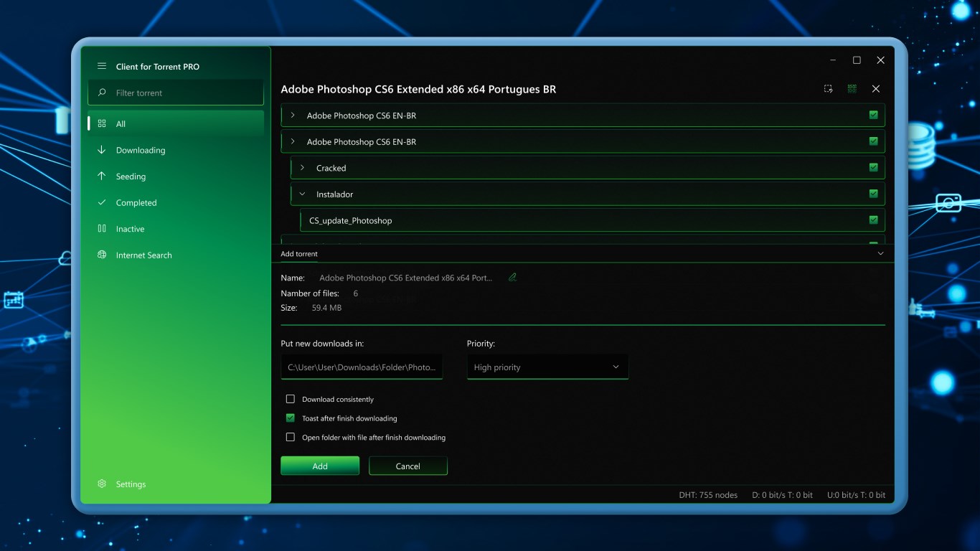Collapse the Add torrent panel chevron
This screenshot has width=980, height=551.
tap(880, 253)
